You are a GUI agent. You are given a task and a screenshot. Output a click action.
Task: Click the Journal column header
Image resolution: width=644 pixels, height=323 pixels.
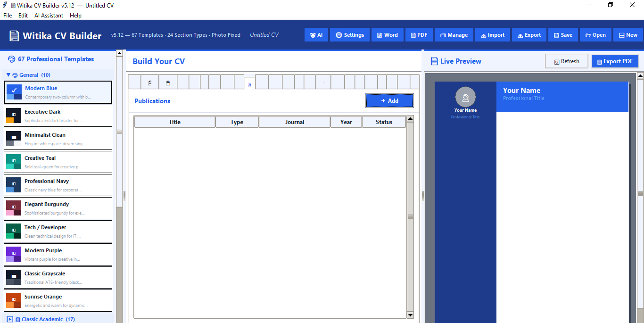point(295,122)
